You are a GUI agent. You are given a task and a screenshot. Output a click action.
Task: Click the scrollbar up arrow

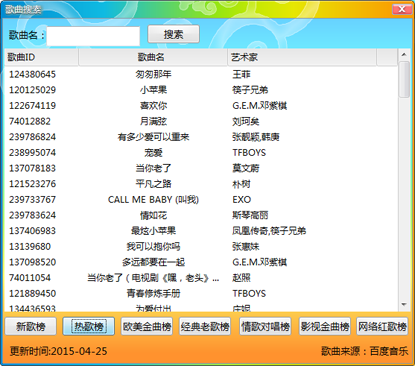pos(404,54)
